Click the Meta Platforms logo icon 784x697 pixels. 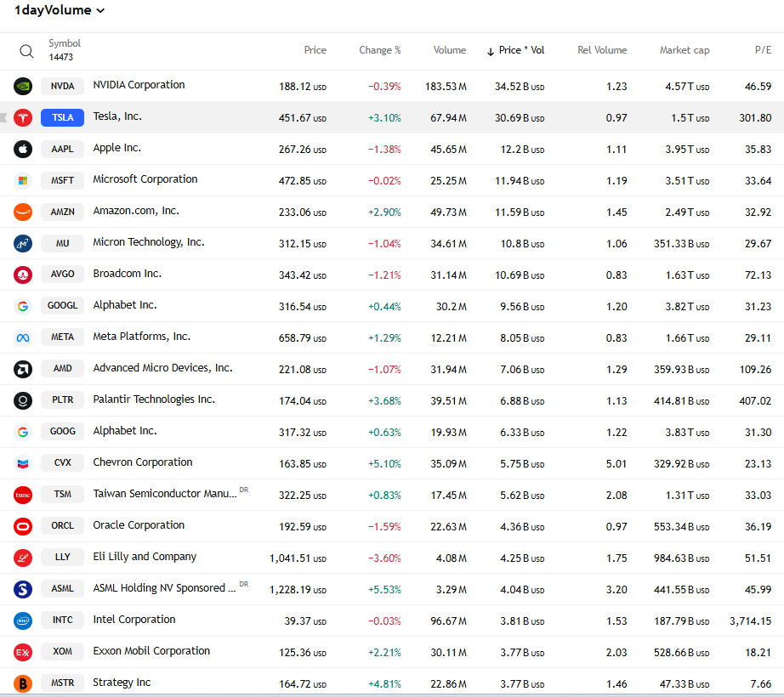(23, 337)
